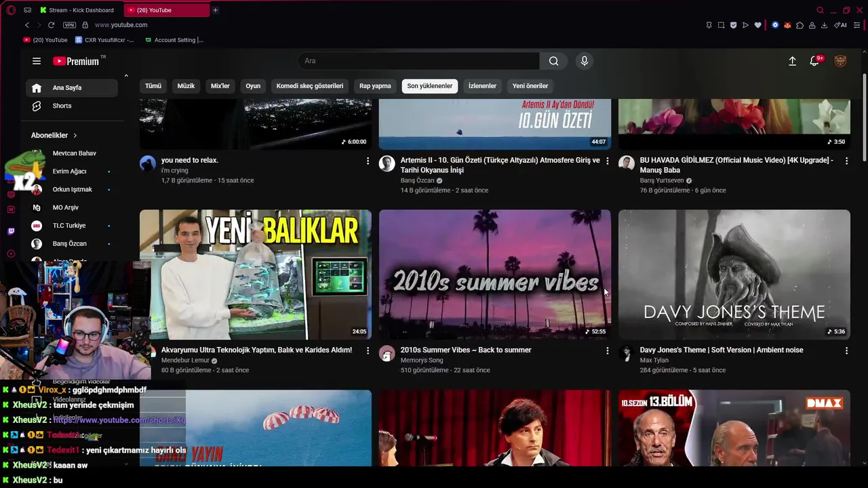
Task: Open the blue eye extension icon
Action: pyautogui.click(x=775, y=25)
